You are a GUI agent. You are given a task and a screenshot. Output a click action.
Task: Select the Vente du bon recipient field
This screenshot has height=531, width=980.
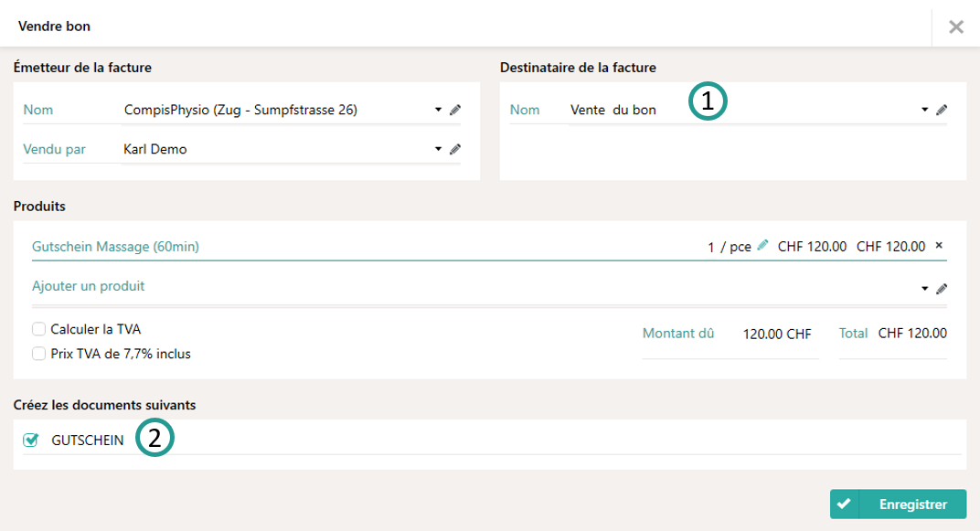click(731, 111)
